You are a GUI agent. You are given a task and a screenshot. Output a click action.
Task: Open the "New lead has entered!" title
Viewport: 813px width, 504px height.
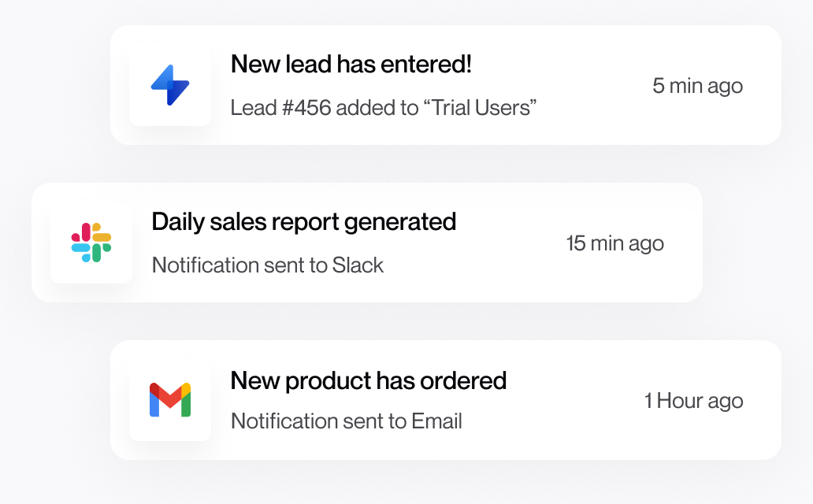(351, 65)
